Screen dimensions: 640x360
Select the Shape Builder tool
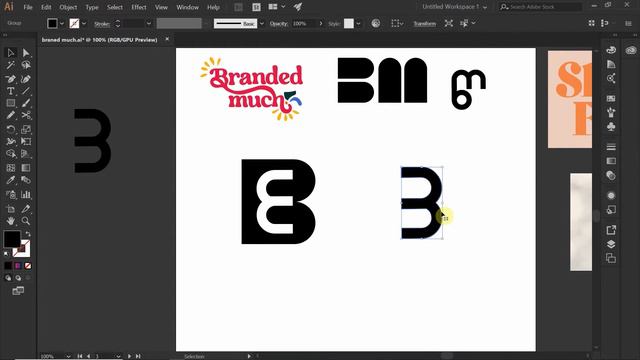click(x=11, y=154)
